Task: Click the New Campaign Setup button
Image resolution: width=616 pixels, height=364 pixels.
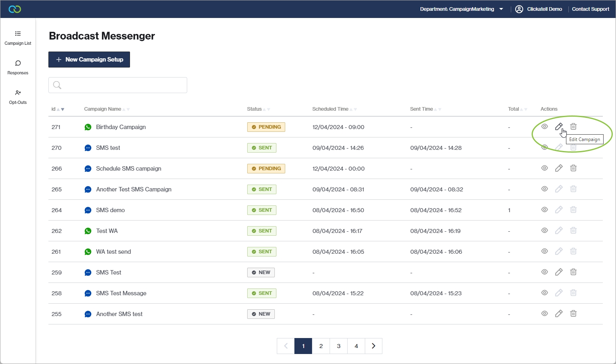Action: click(89, 60)
